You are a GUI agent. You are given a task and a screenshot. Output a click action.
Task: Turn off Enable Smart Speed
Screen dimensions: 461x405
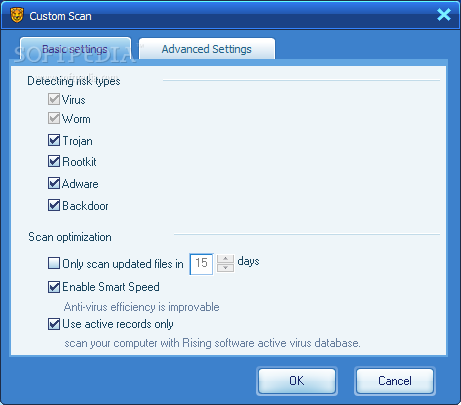pyautogui.click(x=54, y=287)
